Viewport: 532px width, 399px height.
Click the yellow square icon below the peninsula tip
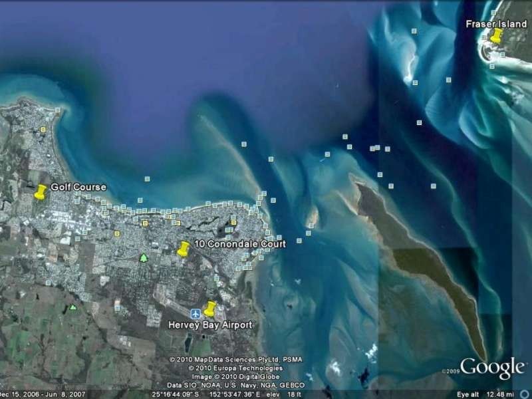(x=43, y=129)
